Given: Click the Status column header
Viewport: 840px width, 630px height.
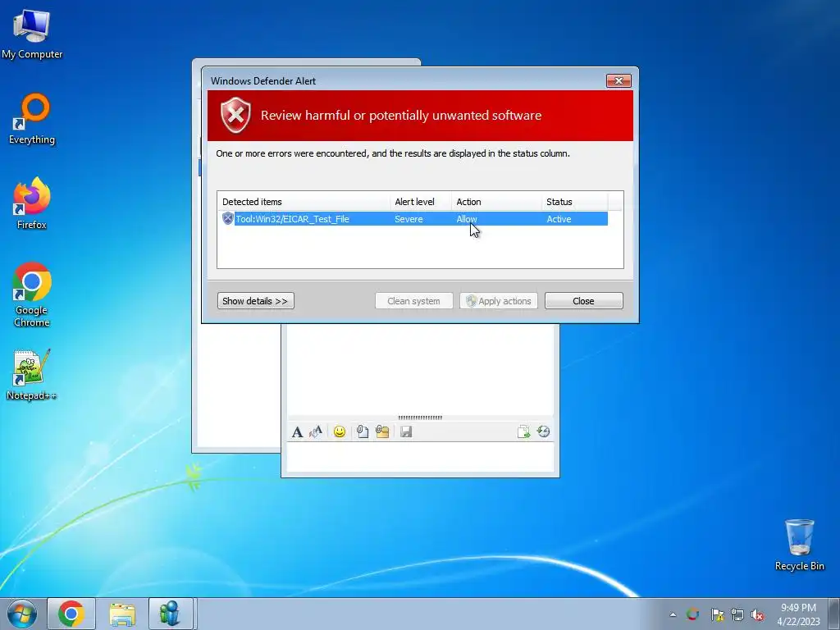Looking at the screenshot, I should (574, 202).
